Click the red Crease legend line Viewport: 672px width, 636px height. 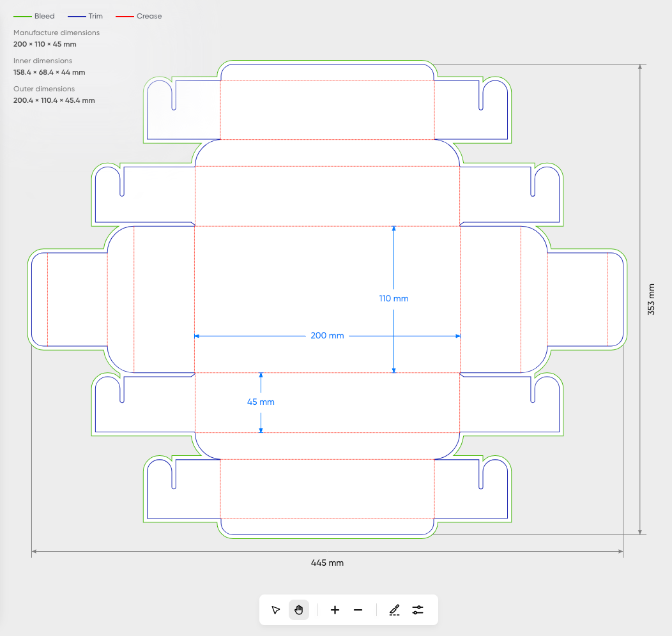(125, 16)
